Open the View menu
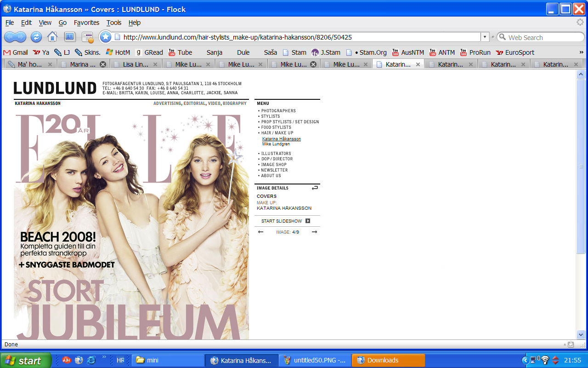This screenshot has width=588, height=368. tap(45, 23)
